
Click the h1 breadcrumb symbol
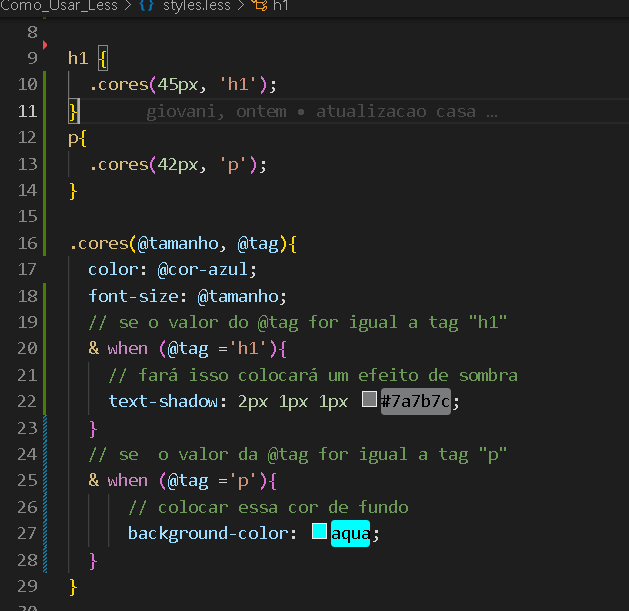point(280,6)
